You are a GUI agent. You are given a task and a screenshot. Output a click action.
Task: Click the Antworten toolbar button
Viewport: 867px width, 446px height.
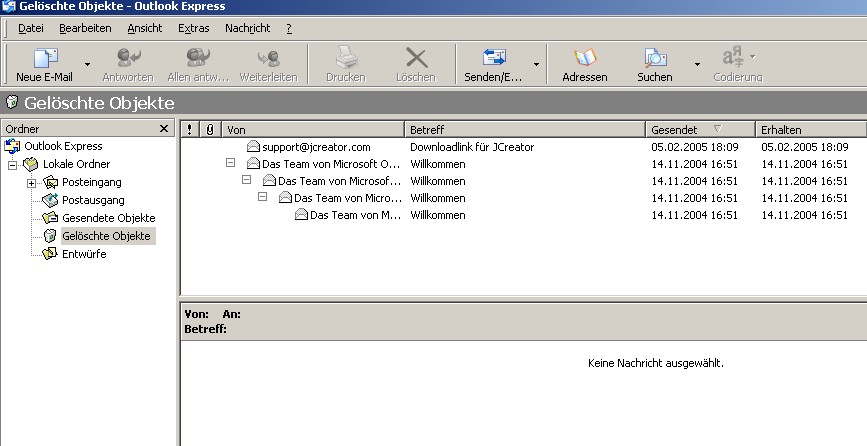[128, 65]
